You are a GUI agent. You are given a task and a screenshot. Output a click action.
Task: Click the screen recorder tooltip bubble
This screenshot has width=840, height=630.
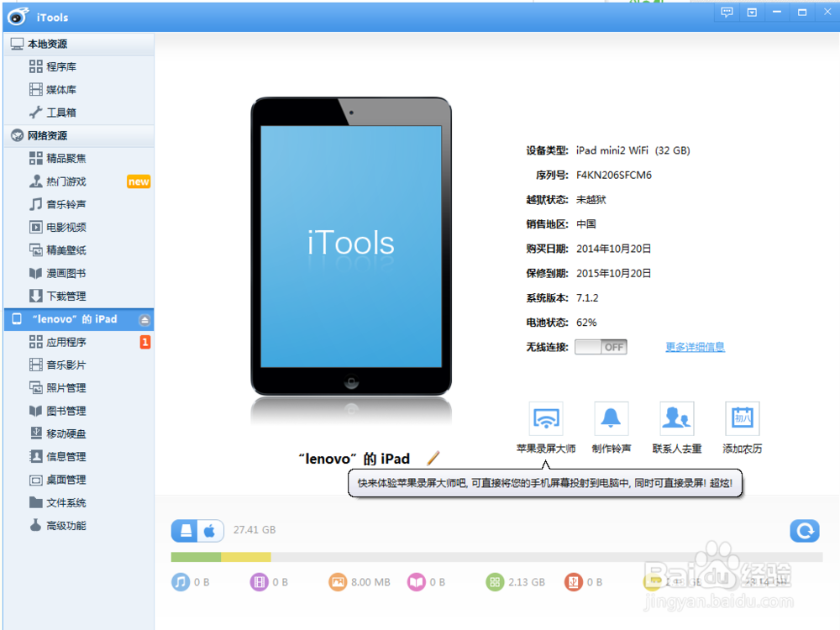tap(545, 483)
